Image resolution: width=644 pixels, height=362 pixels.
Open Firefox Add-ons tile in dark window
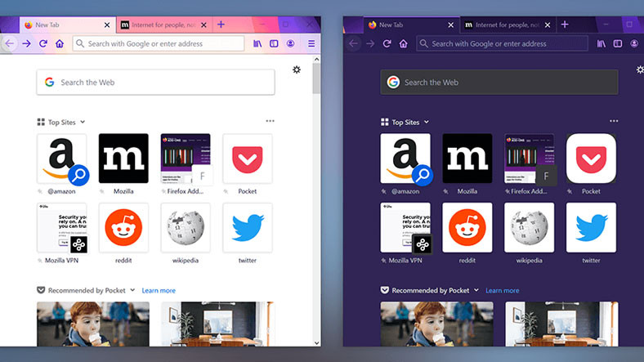(x=530, y=159)
